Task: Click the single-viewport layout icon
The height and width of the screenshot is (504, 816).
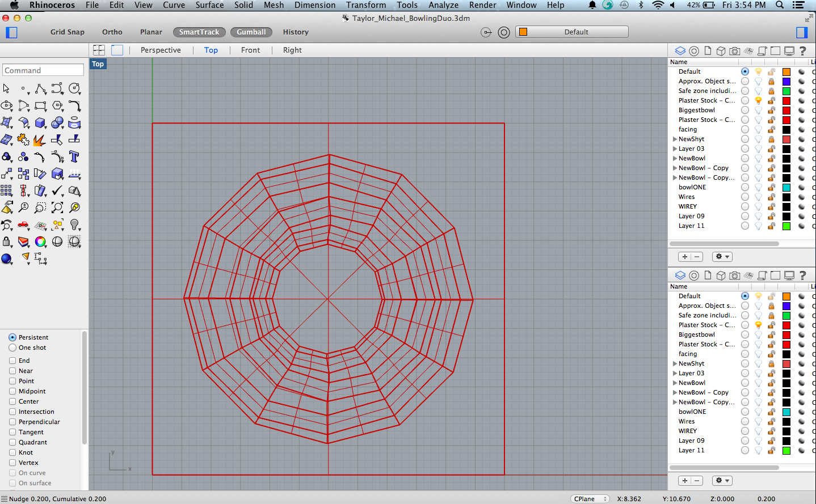Action: click(x=117, y=50)
